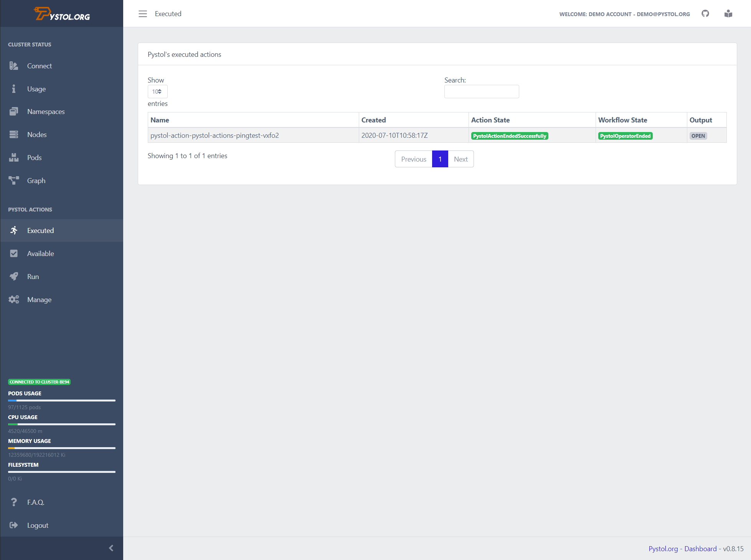Click the Pods cubes icon

pos(14,157)
